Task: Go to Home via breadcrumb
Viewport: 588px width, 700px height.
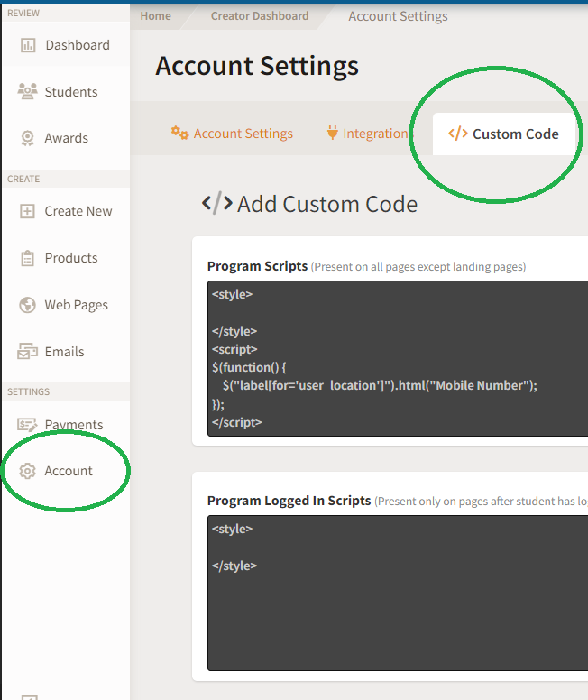Action: pos(155,16)
